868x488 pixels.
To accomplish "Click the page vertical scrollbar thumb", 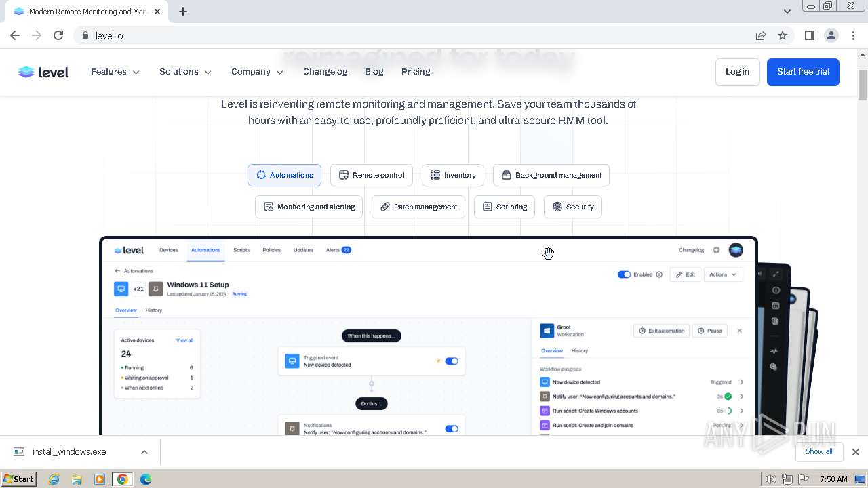I will click(x=863, y=85).
